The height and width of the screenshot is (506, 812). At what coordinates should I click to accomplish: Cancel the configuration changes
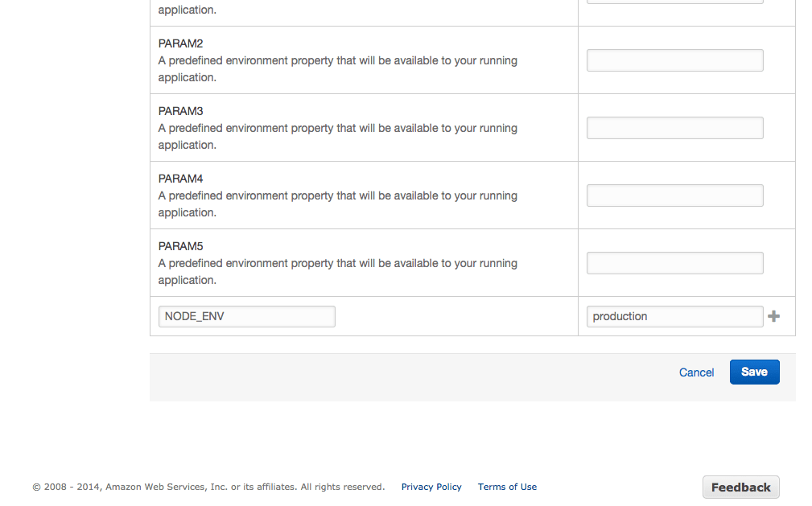pos(696,372)
